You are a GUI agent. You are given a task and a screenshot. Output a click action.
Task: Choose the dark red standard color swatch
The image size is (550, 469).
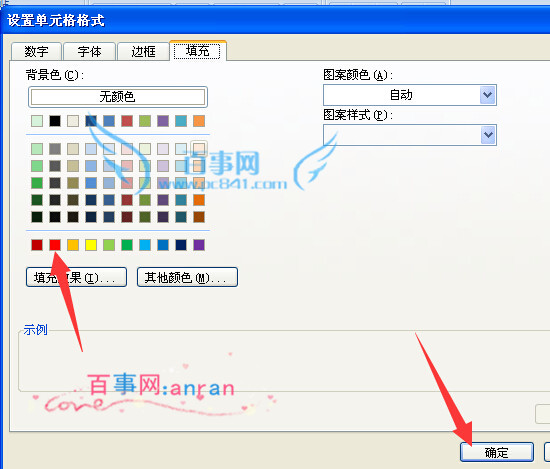coord(37,244)
